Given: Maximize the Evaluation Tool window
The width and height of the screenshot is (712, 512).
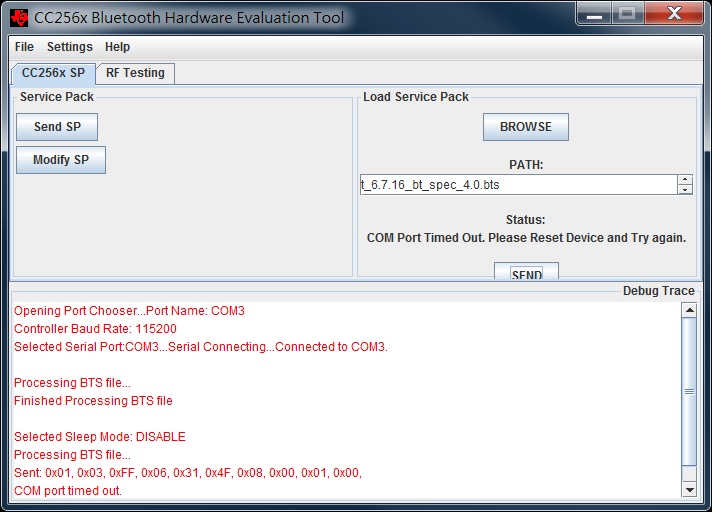Looking at the screenshot, I should (x=628, y=14).
